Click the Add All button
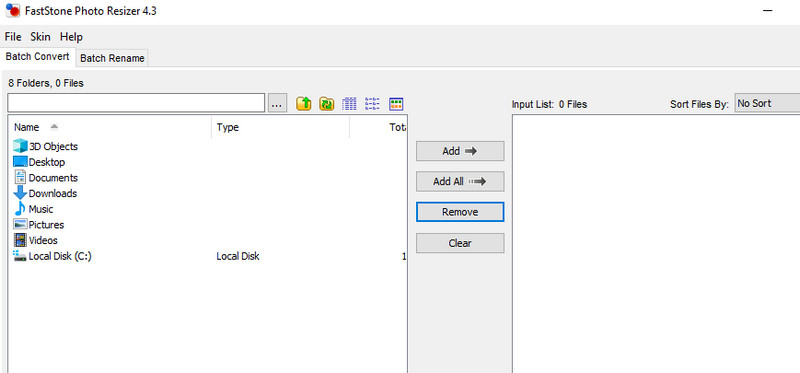Screen dimensions: 800x373 click(x=460, y=181)
